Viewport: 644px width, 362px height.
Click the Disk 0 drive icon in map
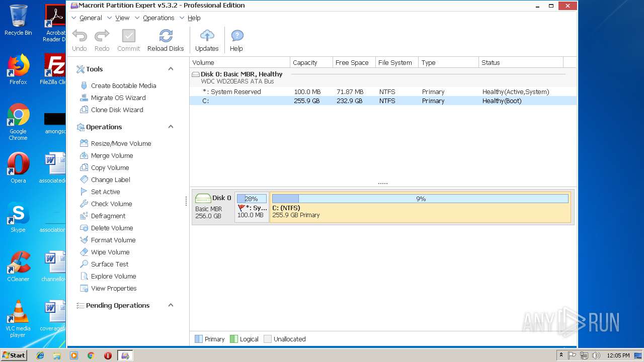[x=203, y=198]
